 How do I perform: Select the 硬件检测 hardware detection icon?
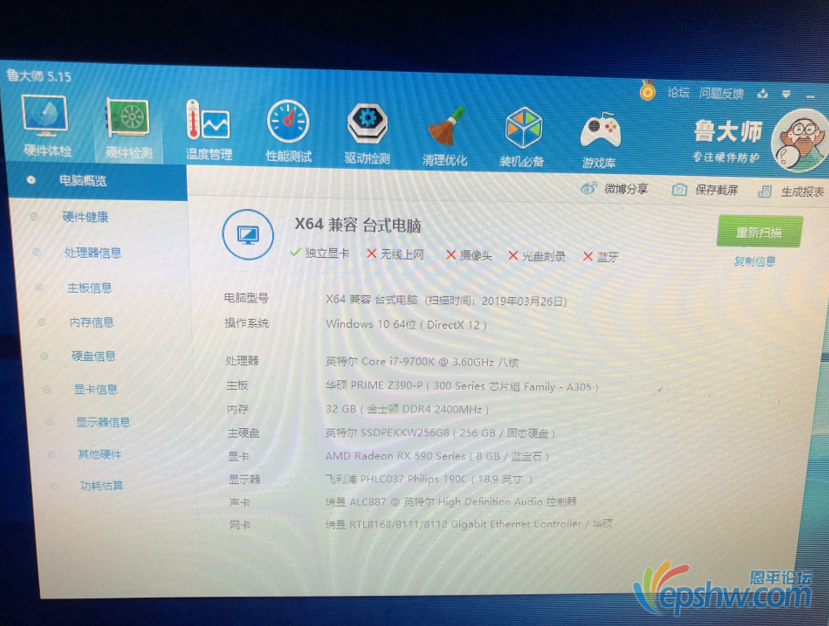tap(128, 128)
